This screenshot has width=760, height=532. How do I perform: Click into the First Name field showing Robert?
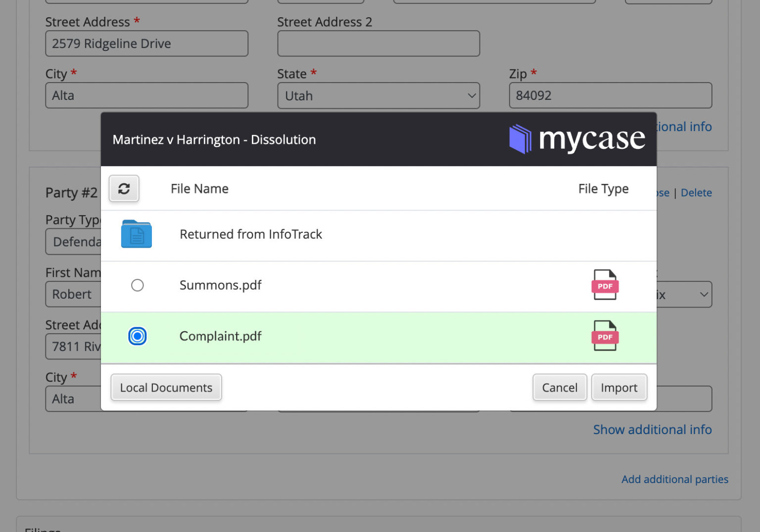pos(72,294)
